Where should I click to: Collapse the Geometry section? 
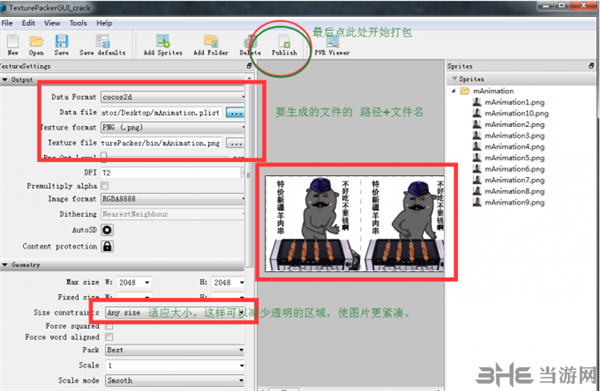pyautogui.click(x=5, y=265)
